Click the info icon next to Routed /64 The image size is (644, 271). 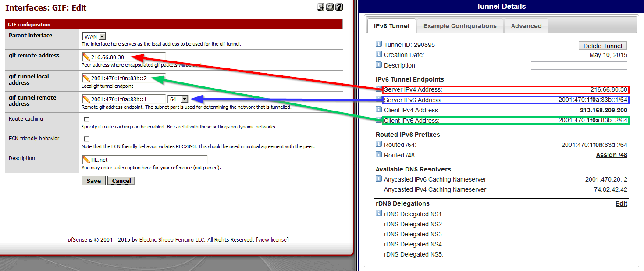point(379,144)
